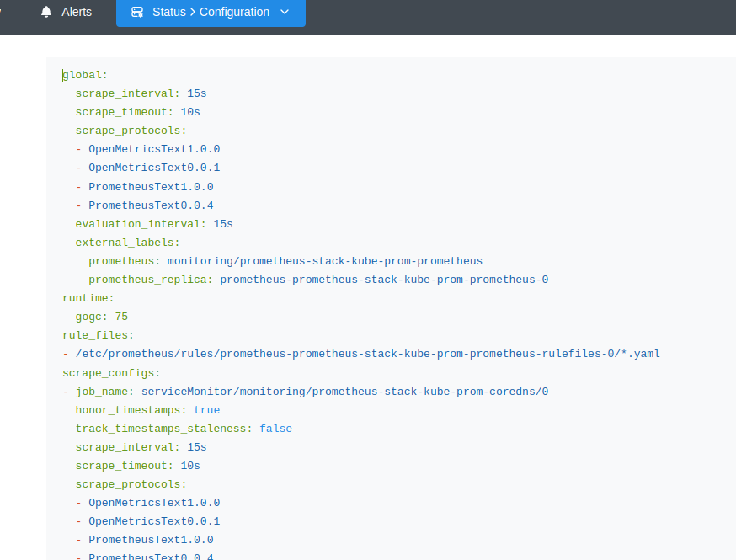Click first PrometheusText0.0.4 under global
This screenshot has height=560, width=736.
click(x=151, y=205)
